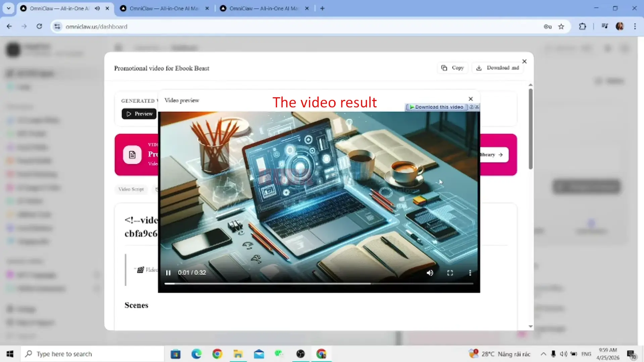Viewport: 644px width, 362px height.
Task: Copy the promotional video script
Action: point(452,68)
